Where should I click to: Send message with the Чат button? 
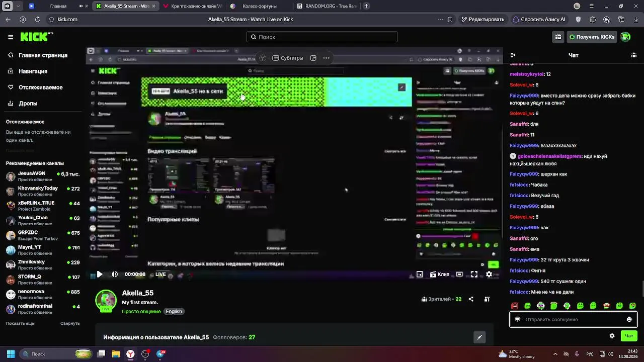tap(629, 336)
